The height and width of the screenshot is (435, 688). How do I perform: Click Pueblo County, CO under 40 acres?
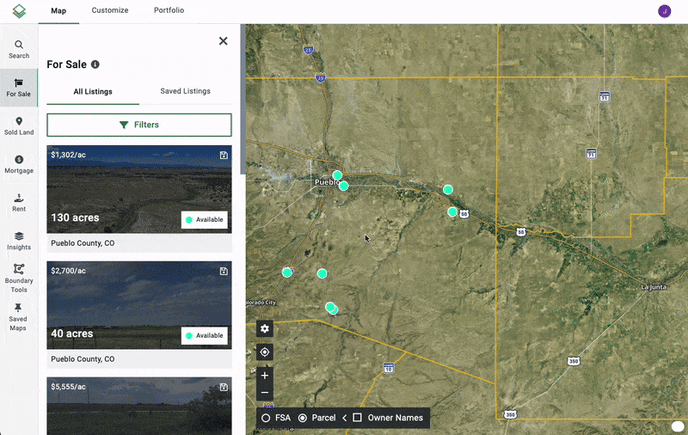point(82,359)
